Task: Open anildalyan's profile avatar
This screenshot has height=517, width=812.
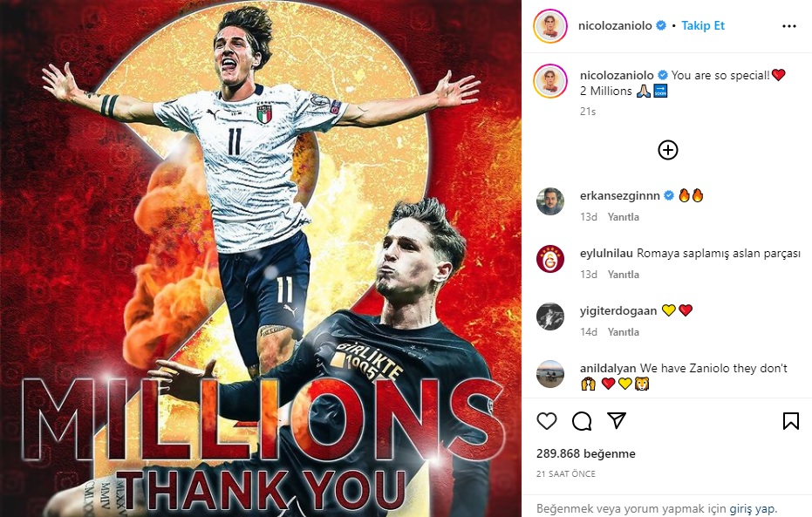Action: (550, 374)
